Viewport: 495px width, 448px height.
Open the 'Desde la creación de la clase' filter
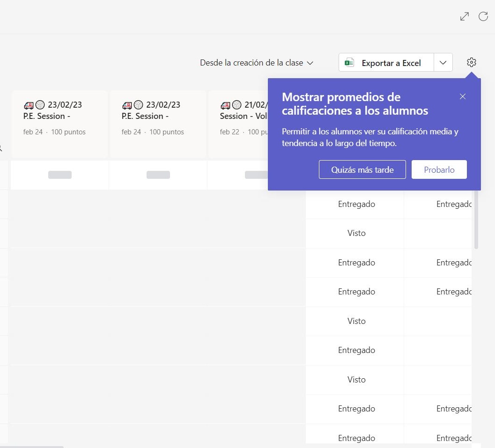(256, 63)
